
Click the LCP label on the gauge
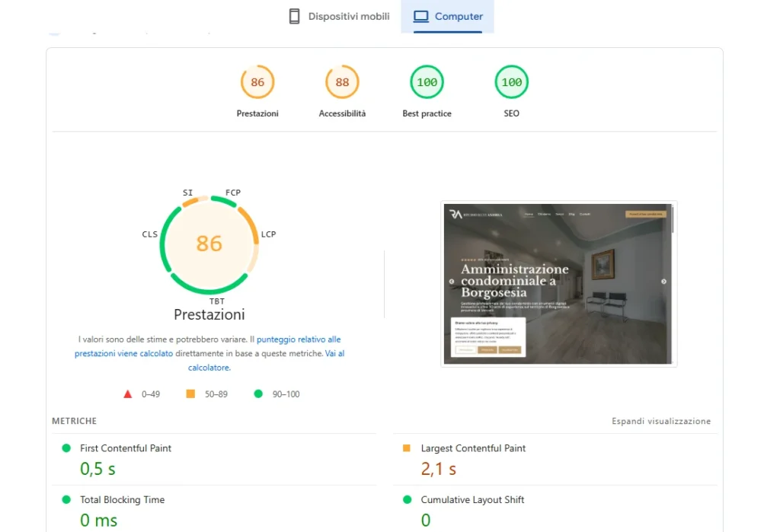click(x=268, y=234)
